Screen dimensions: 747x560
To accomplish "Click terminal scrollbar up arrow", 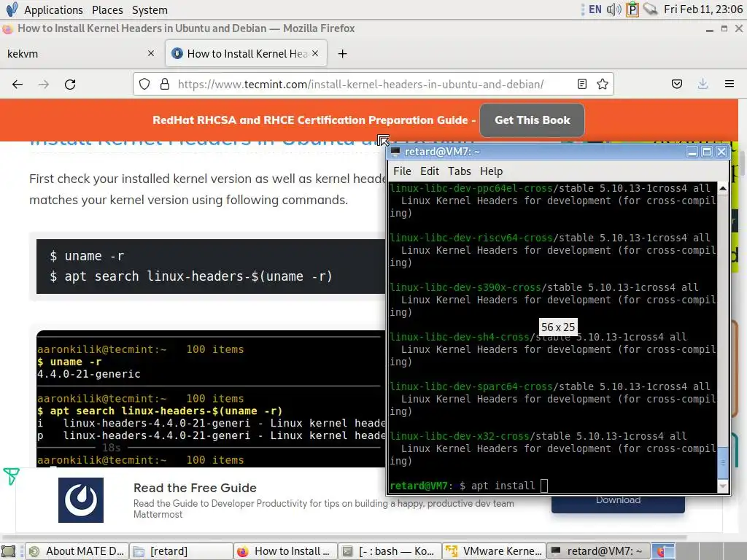I will point(723,189).
